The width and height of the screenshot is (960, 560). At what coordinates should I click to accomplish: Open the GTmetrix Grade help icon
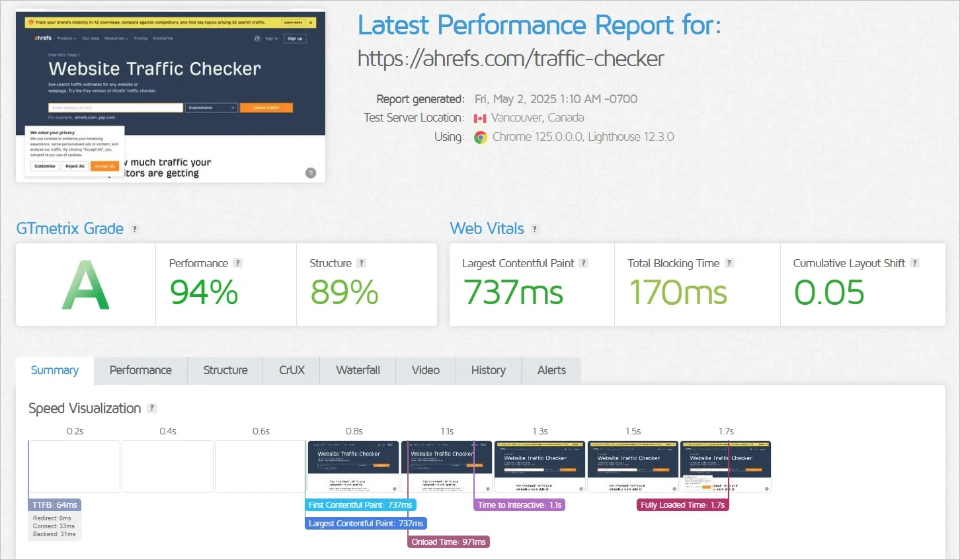click(135, 229)
